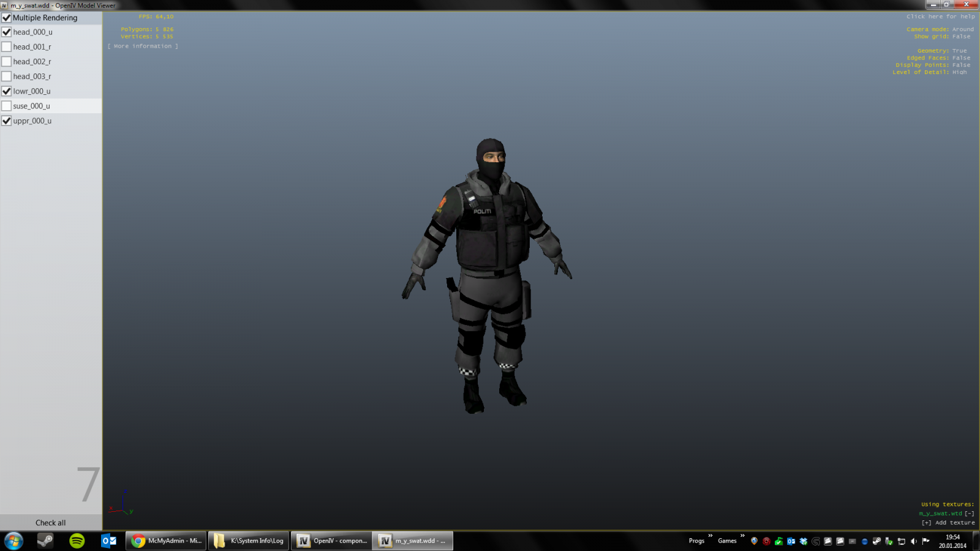
Task: Disable the Multiple Rendering checkbox
Action: (x=7, y=18)
